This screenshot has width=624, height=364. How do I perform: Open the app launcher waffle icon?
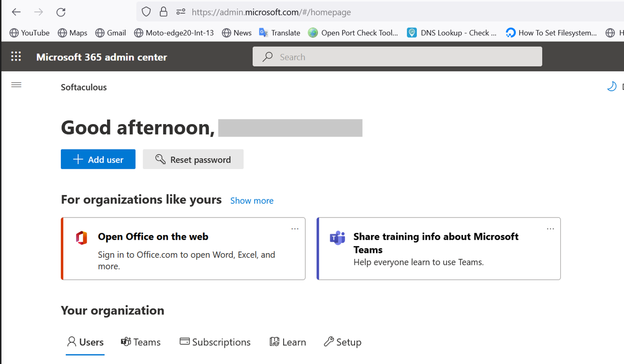coord(16,57)
